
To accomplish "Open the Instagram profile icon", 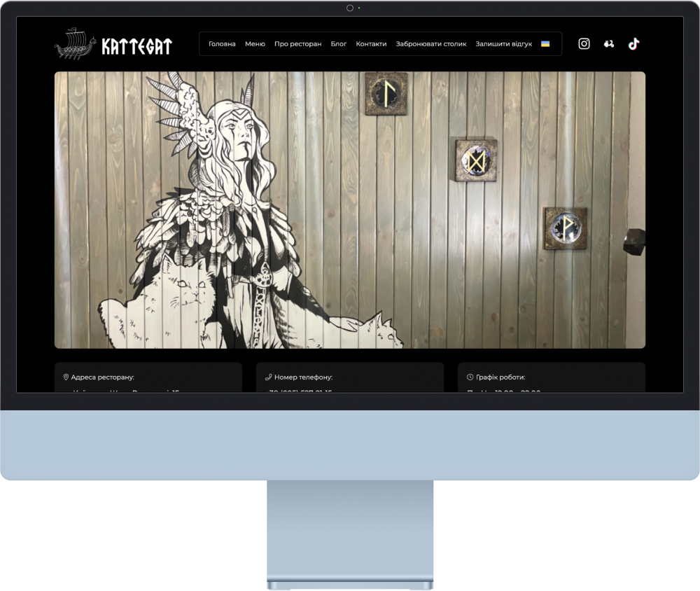I will (x=584, y=43).
